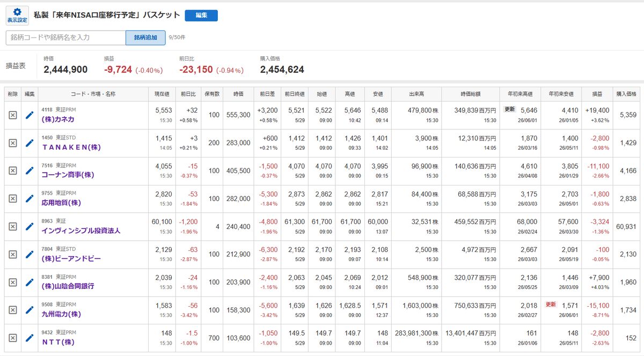The height and width of the screenshot is (356, 644).
Task: Select the total 購入価格 value 2,454,624
Action: point(282,70)
